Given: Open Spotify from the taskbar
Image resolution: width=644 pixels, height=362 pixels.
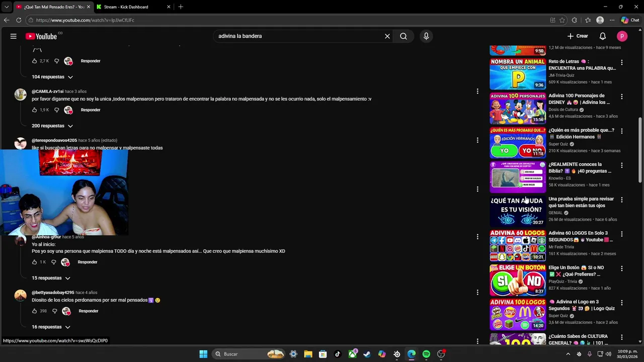Looking at the screenshot, I should [x=426, y=354].
